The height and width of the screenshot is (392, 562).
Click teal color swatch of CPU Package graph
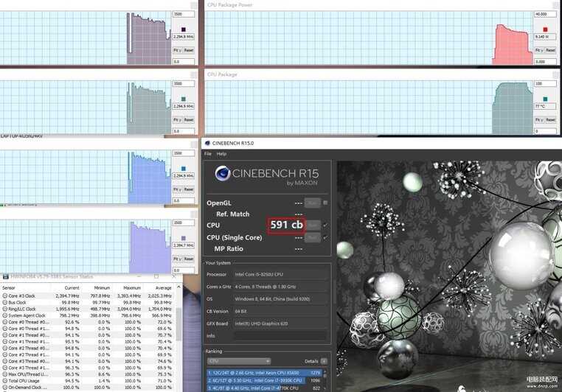545,99
